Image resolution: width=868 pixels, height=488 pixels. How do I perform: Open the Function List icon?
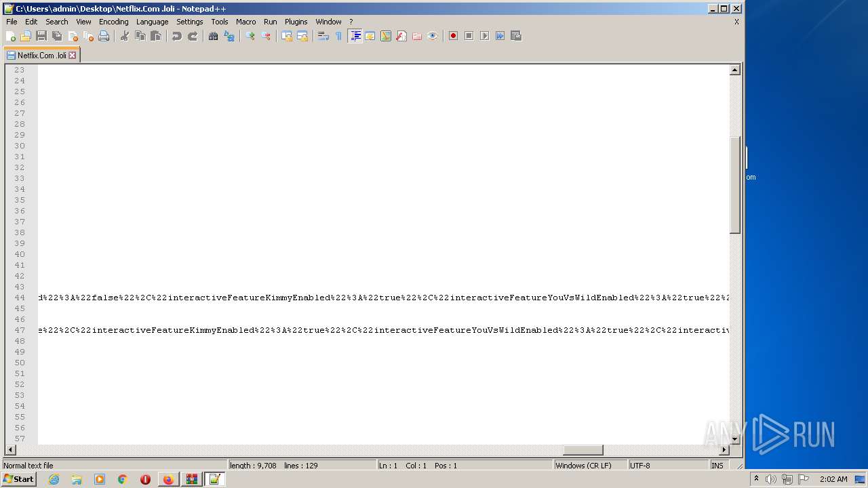[401, 36]
